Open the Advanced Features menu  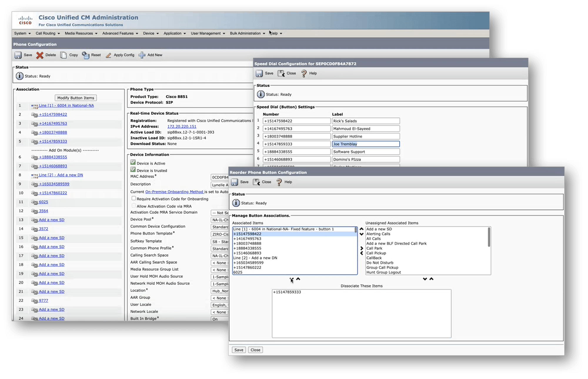(120, 33)
